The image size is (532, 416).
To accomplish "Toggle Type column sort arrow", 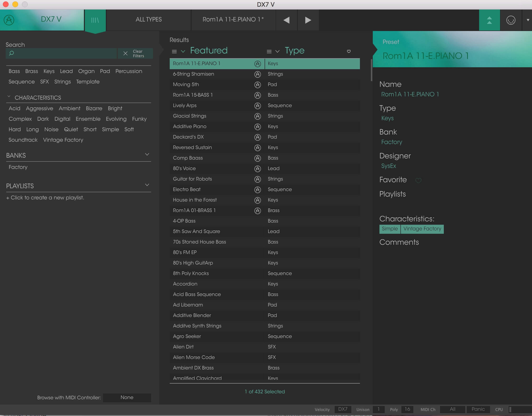I will point(277,51).
